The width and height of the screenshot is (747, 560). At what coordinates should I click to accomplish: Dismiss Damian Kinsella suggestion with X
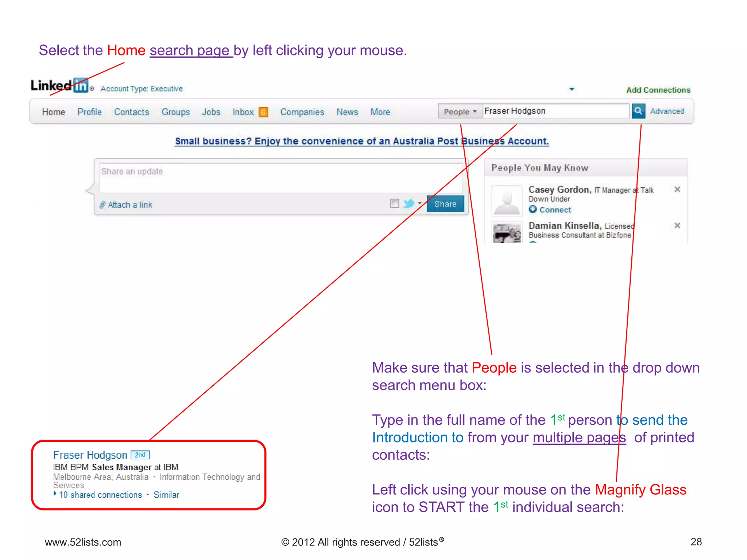pos(677,225)
